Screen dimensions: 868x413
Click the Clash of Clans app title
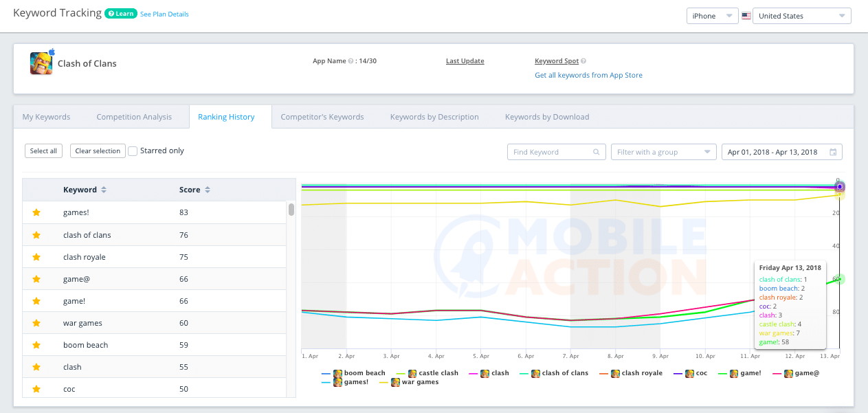pyautogui.click(x=87, y=63)
